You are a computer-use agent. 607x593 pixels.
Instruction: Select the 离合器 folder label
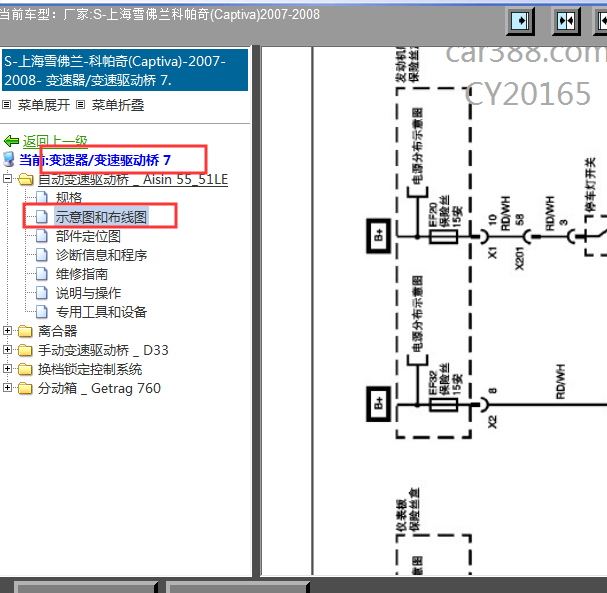click(x=58, y=331)
